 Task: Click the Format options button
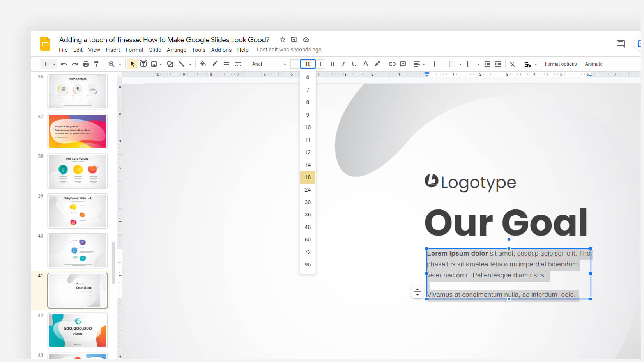coord(561,64)
